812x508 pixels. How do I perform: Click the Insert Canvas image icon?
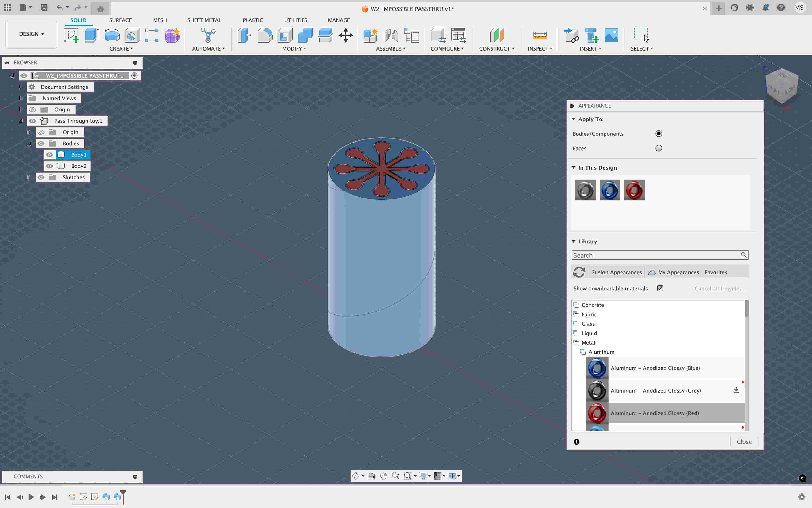click(x=611, y=35)
